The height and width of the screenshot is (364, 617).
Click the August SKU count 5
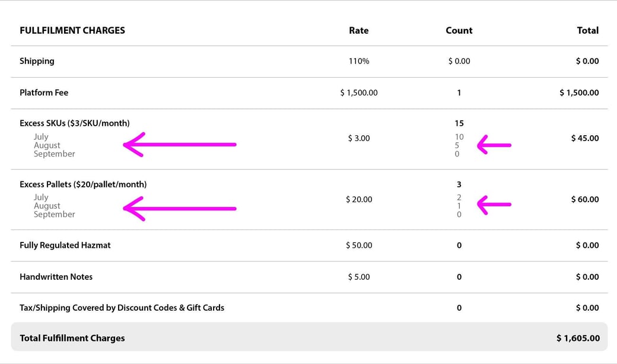(x=457, y=145)
